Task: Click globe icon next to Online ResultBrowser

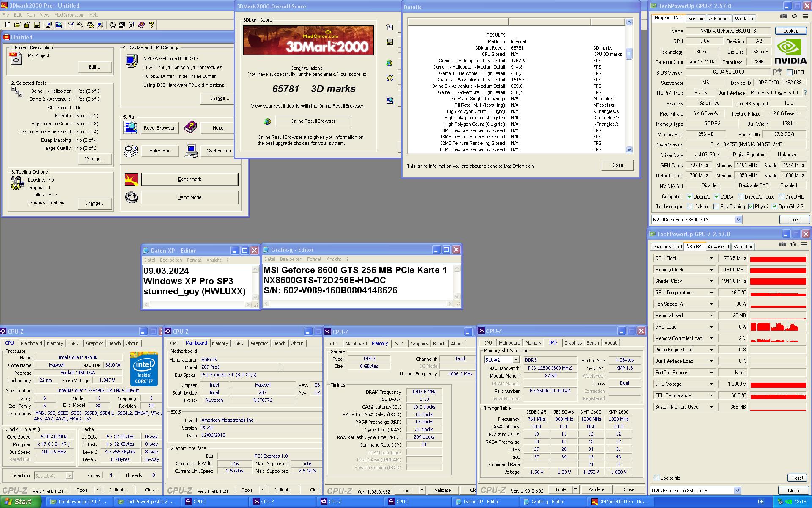Action: point(267,121)
